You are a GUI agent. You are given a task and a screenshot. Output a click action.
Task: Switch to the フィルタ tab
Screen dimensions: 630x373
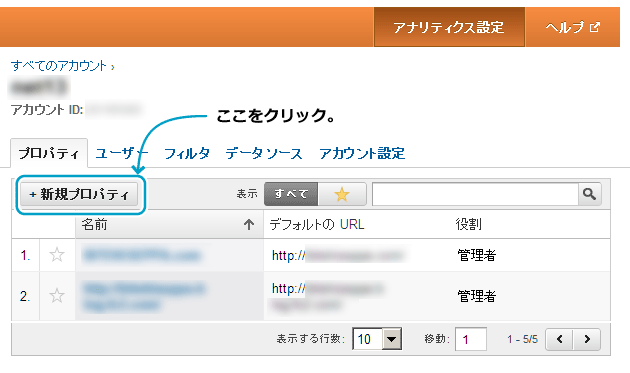187,153
